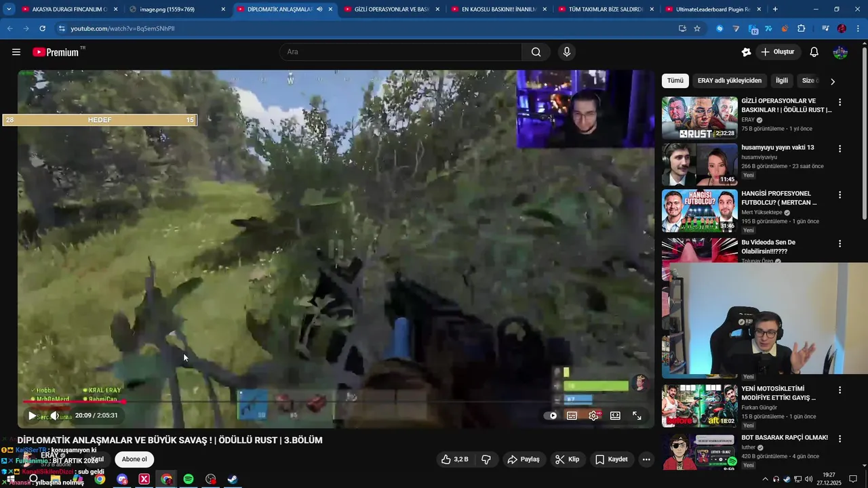Reload the page
Screen dimensions: 868x488
pos(42,28)
